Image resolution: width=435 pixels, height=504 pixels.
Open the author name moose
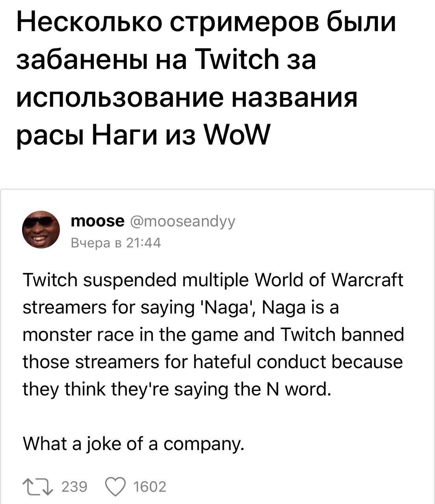(x=97, y=221)
